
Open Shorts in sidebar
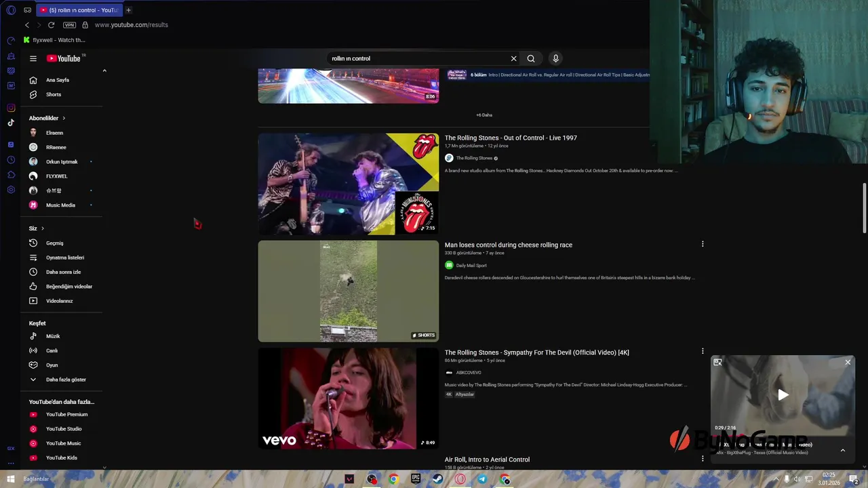61,94
